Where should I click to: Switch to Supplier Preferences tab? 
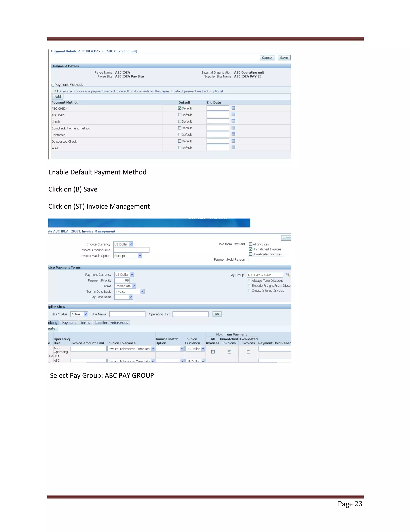111,323
